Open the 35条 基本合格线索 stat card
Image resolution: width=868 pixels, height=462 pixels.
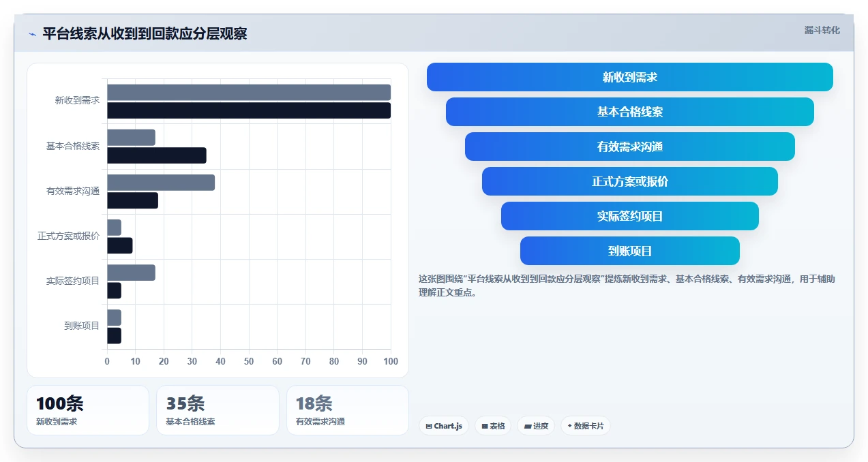pos(218,410)
